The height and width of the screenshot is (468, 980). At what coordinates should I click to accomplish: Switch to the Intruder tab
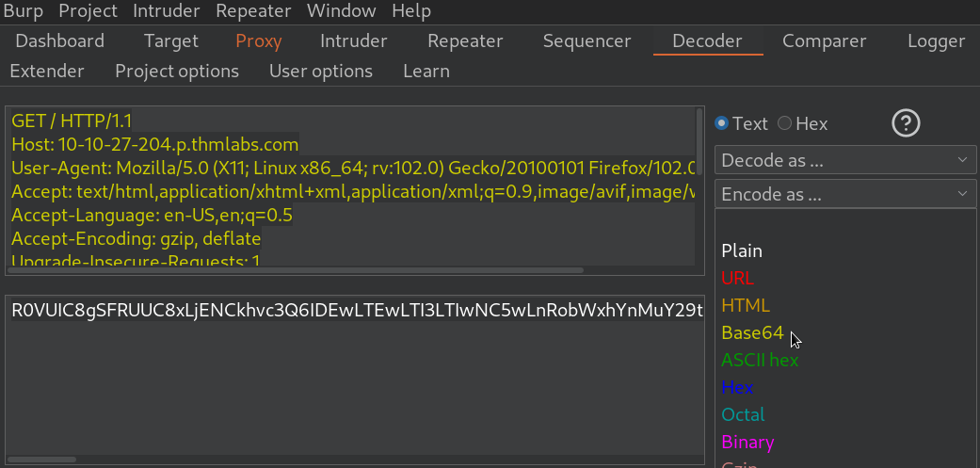coord(354,41)
